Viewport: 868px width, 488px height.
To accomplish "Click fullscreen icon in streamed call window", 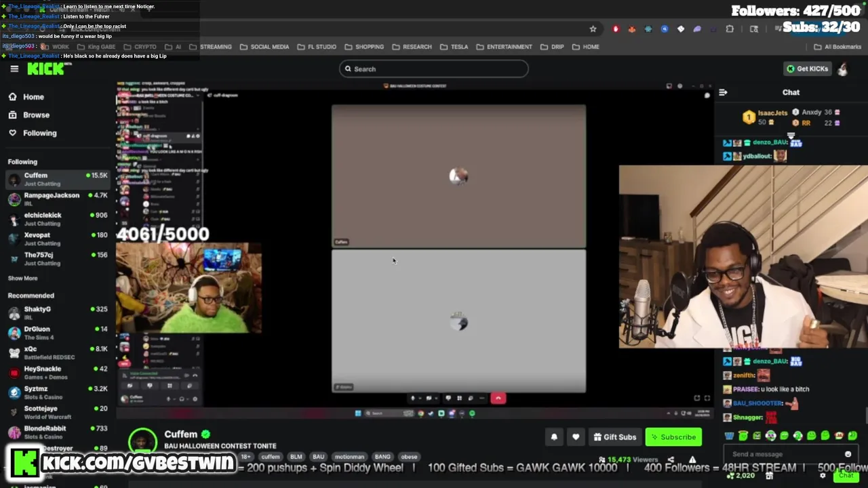I will pyautogui.click(x=707, y=399).
